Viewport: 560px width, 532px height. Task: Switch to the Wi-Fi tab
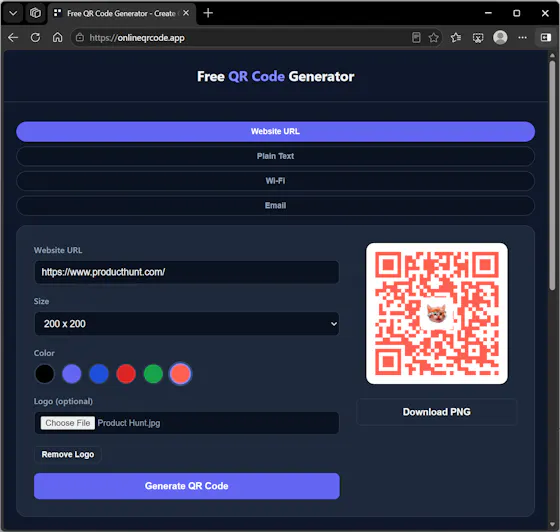pos(275,181)
